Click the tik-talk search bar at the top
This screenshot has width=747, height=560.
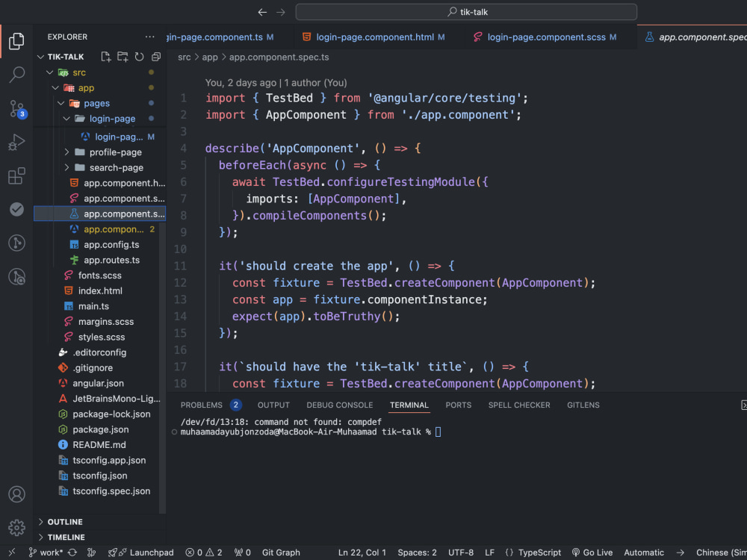point(465,11)
